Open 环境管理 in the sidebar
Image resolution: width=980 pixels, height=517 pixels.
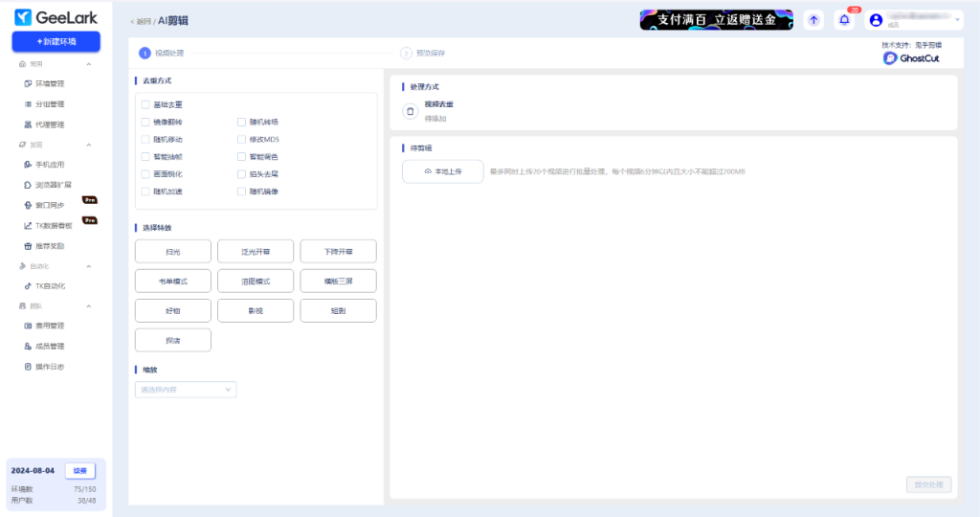point(50,83)
